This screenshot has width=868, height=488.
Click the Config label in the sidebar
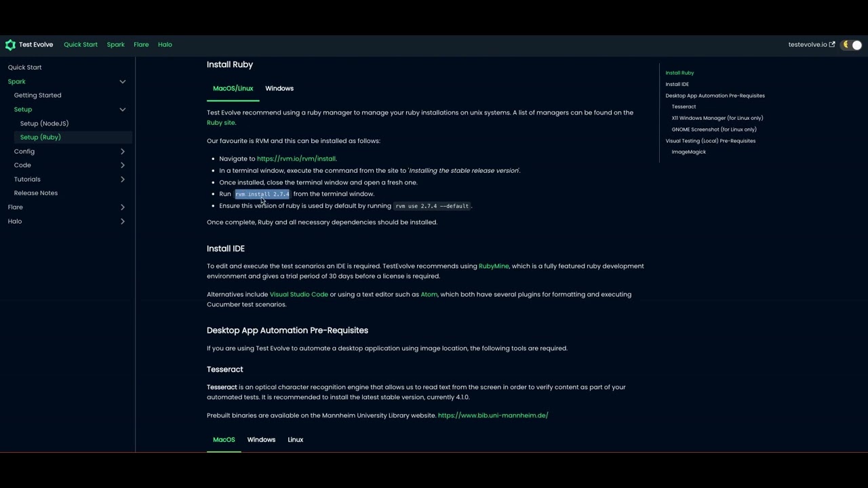pyautogui.click(x=24, y=151)
